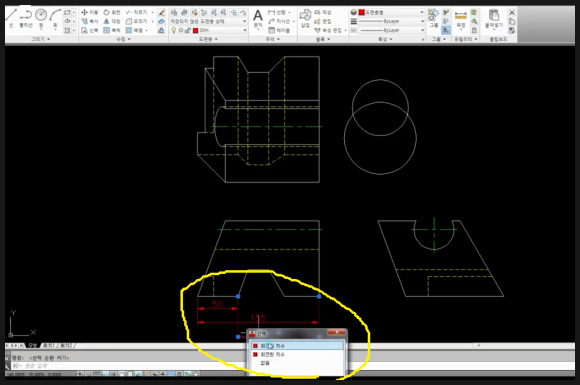Click the red Dim layer color swatch
The height and width of the screenshot is (385, 580).
click(196, 30)
